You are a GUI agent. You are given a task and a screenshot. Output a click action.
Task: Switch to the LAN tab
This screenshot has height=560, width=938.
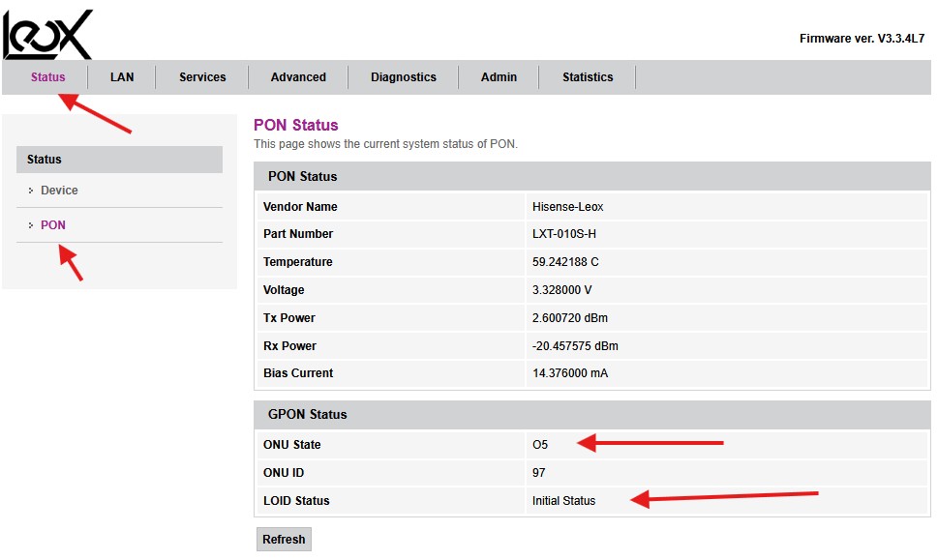point(122,77)
